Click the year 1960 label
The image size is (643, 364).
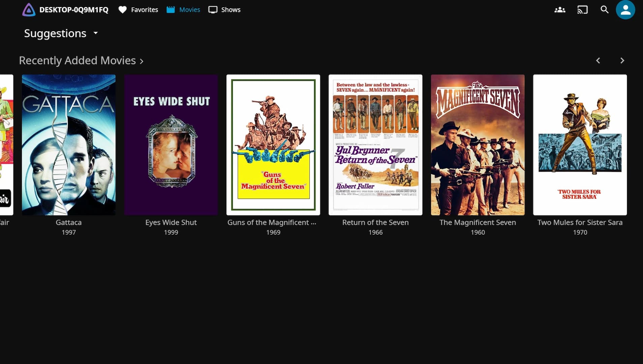478,232
